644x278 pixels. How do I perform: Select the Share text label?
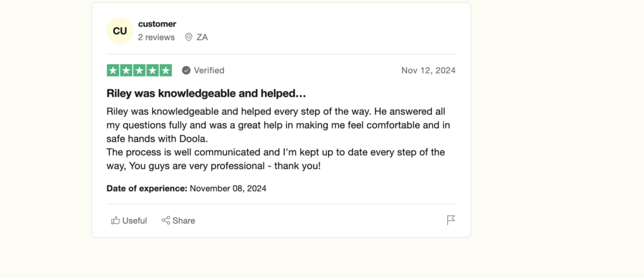click(x=184, y=221)
